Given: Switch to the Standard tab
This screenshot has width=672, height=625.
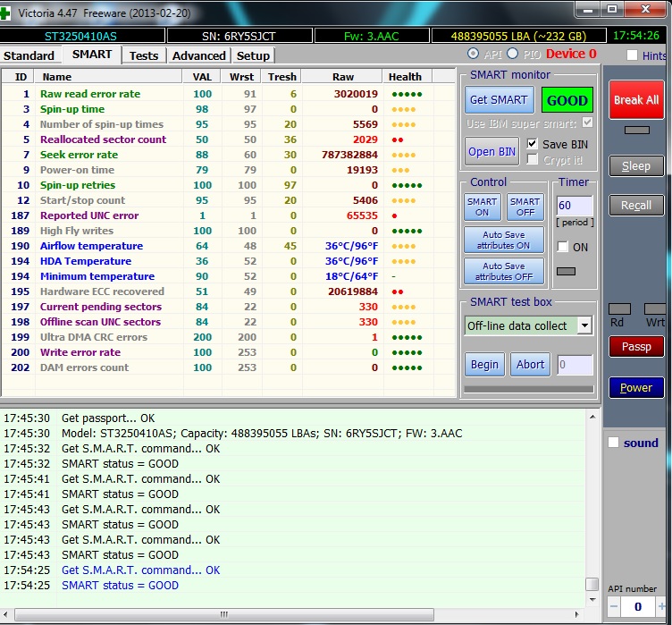Looking at the screenshot, I should click(x=29, y=55).
